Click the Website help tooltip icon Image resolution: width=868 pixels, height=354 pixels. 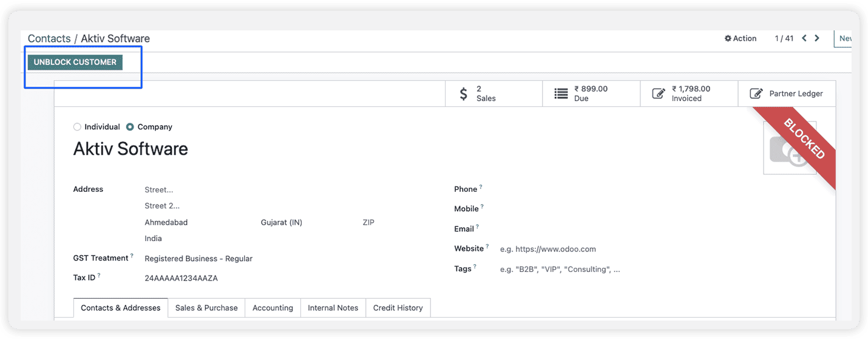[487, 246]
